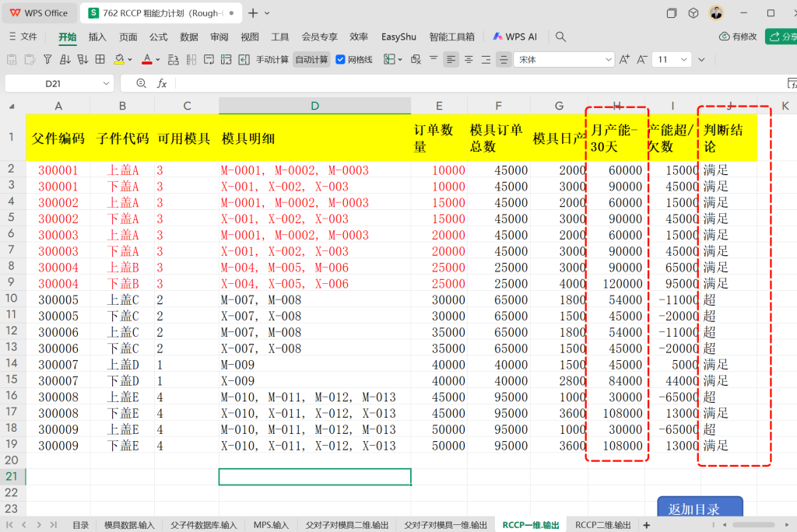Decrease font size with A- icon
The image size is (797, 532).
pos(642,59)
